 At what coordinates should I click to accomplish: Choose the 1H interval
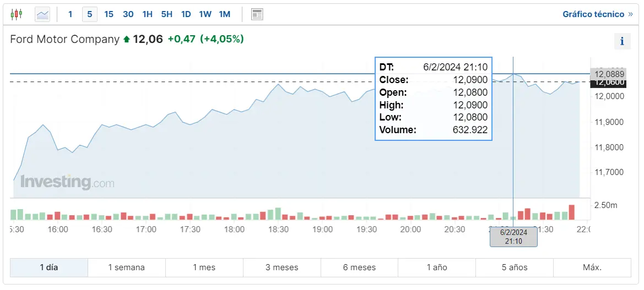tap(147, 14)
